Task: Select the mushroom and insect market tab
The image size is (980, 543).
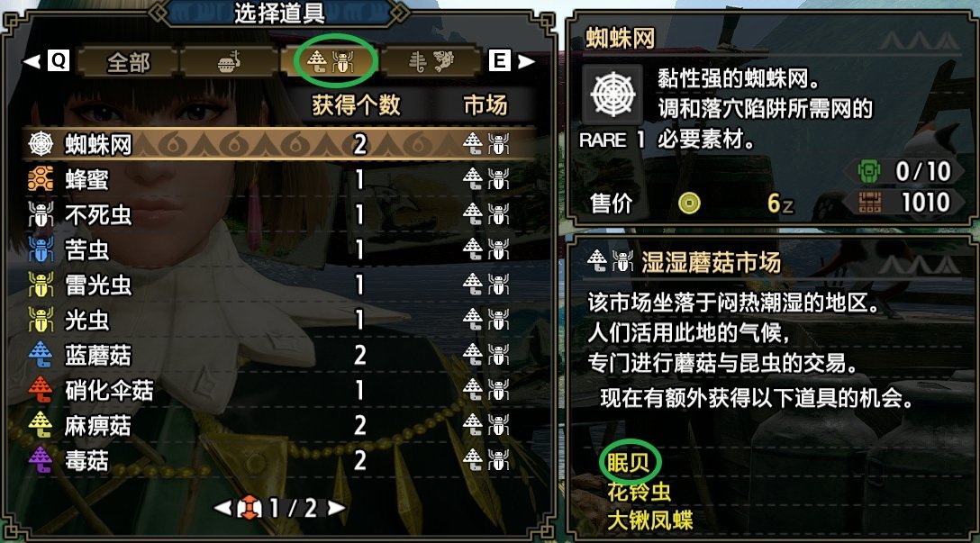Action: tap(330, 61)
